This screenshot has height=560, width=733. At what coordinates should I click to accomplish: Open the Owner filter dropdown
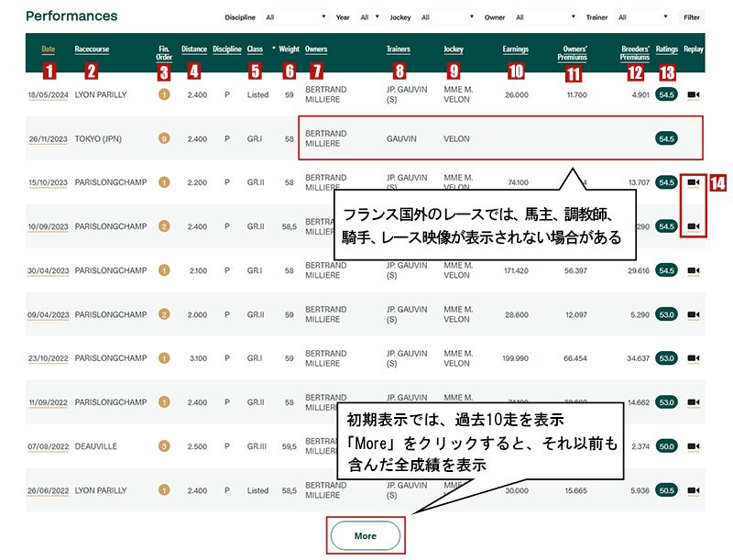pyautogui.click(x=544, y=16)
